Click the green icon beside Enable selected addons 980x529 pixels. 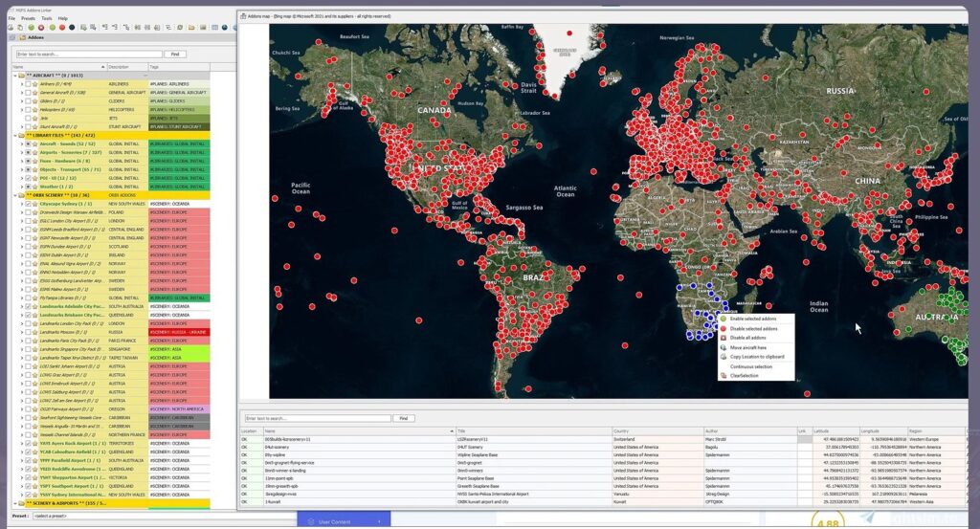pyautogui.click(x=724, y=319)
